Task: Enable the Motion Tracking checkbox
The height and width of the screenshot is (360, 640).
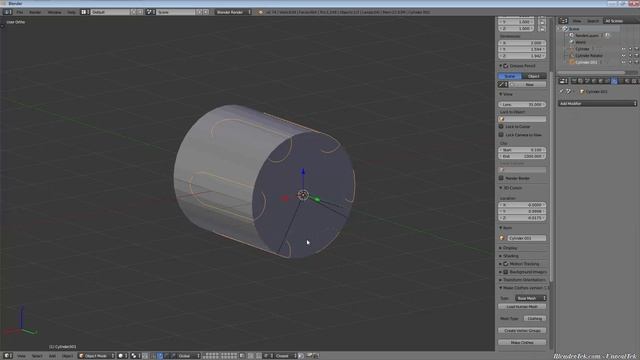Action: pos(506,264)
